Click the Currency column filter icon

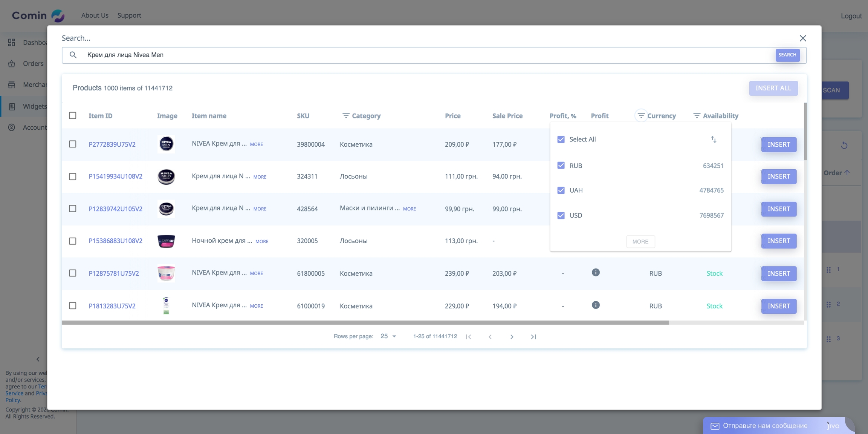point(641,115)
